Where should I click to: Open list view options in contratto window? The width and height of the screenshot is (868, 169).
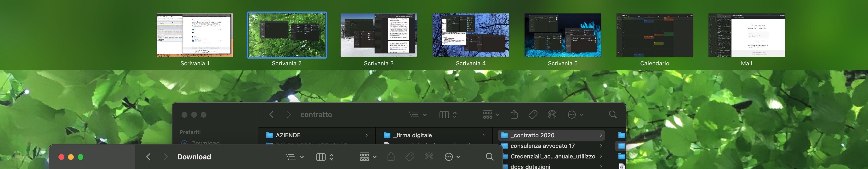point(418,115)
